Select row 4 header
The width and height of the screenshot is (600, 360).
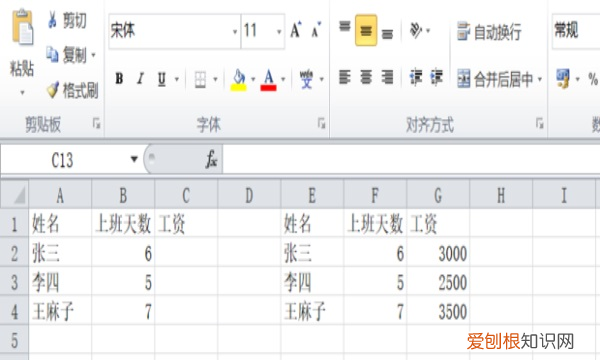point(15,311)
